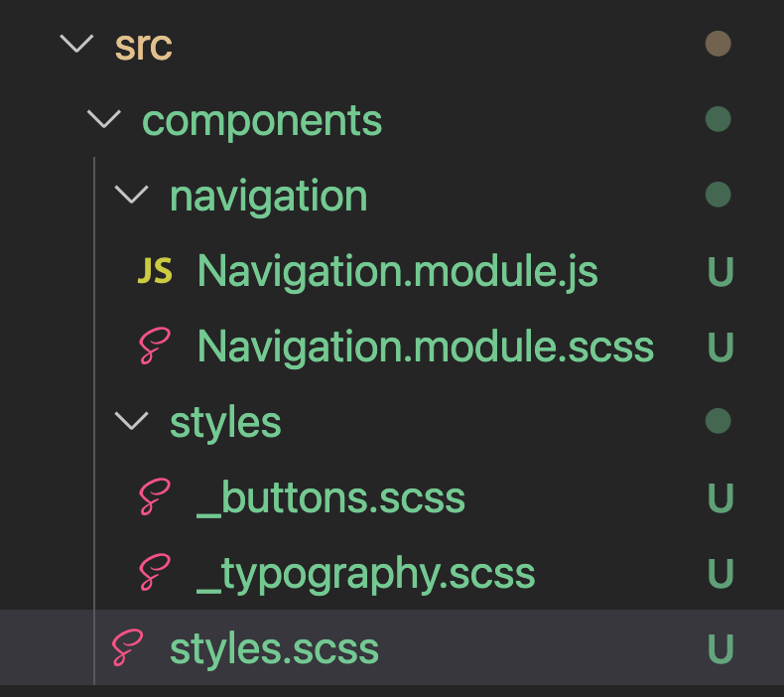Click the git status dot on components
The image size is (784, 697).
(718, 120)
